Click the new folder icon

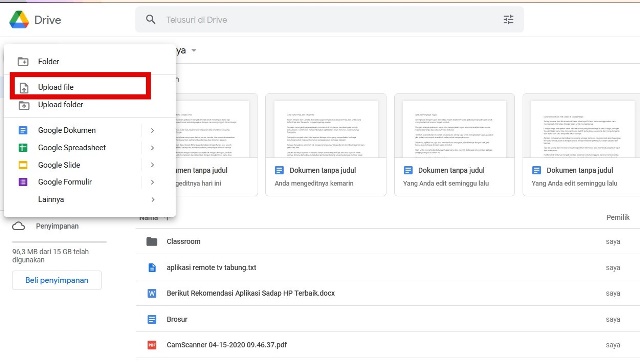pyautogui.click(x=23, y=62)
